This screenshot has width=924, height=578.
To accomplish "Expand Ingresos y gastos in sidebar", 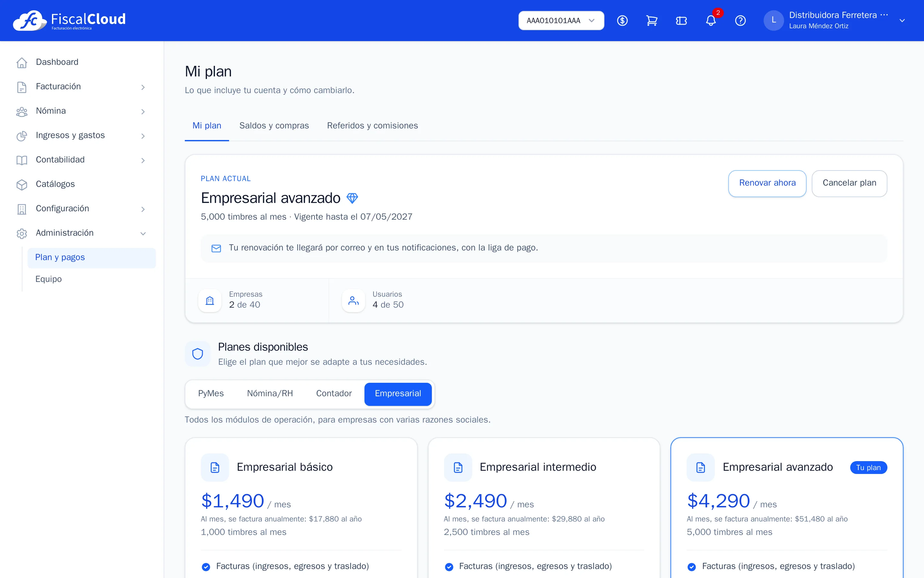I will [82, 136].
